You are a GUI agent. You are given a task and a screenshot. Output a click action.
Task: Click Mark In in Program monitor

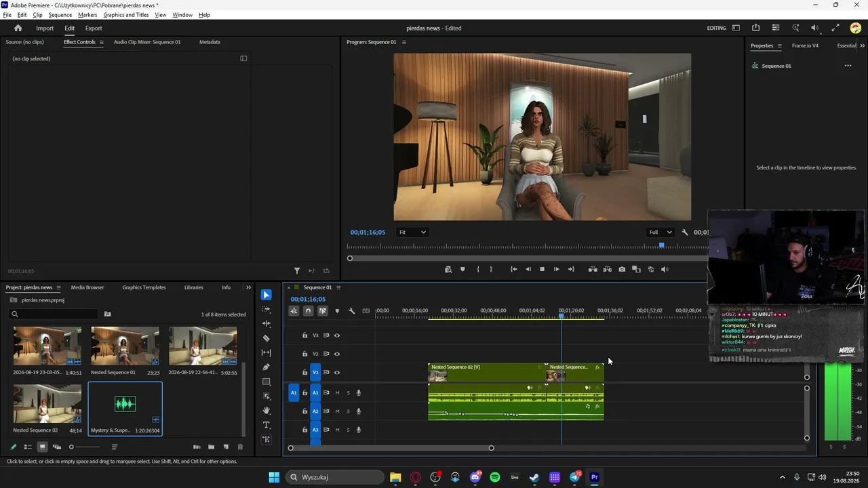coord(478,269)
